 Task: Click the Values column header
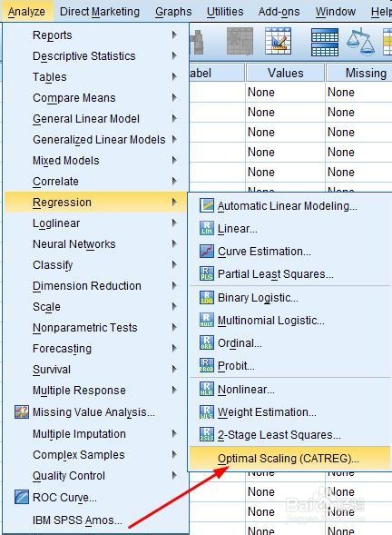click(x=285, y=73)
